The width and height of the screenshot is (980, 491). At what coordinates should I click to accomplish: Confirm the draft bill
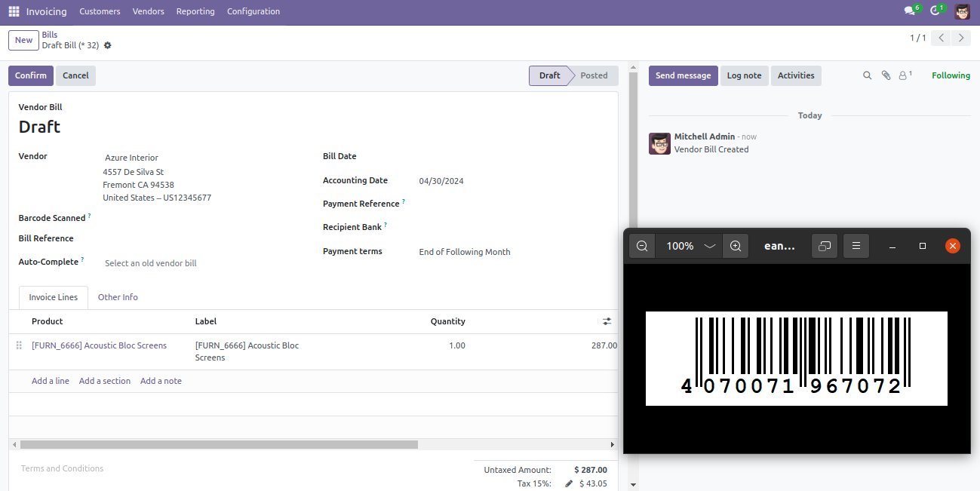click(31, 75)
